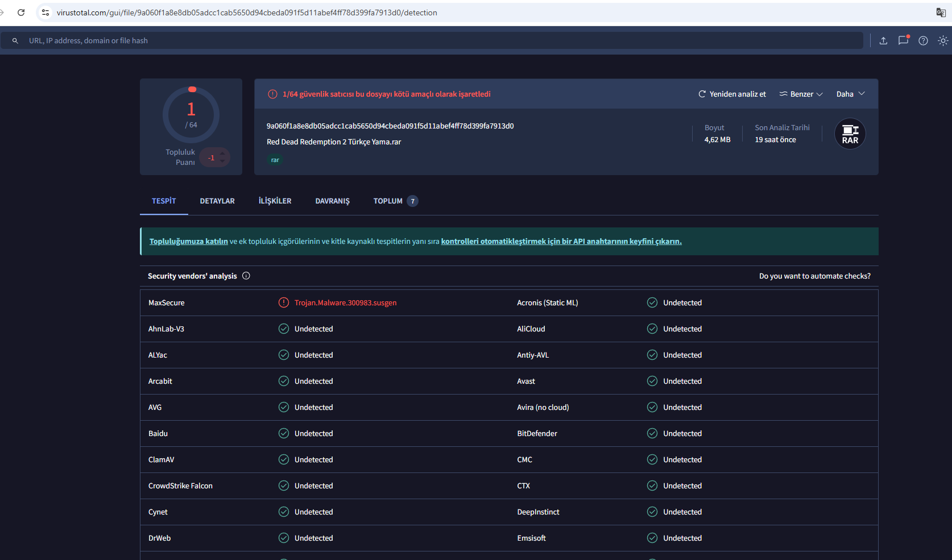952x560 pixels.
Task: Click the file hash 9a060f1a8e8d text
Action: point(390,126)
